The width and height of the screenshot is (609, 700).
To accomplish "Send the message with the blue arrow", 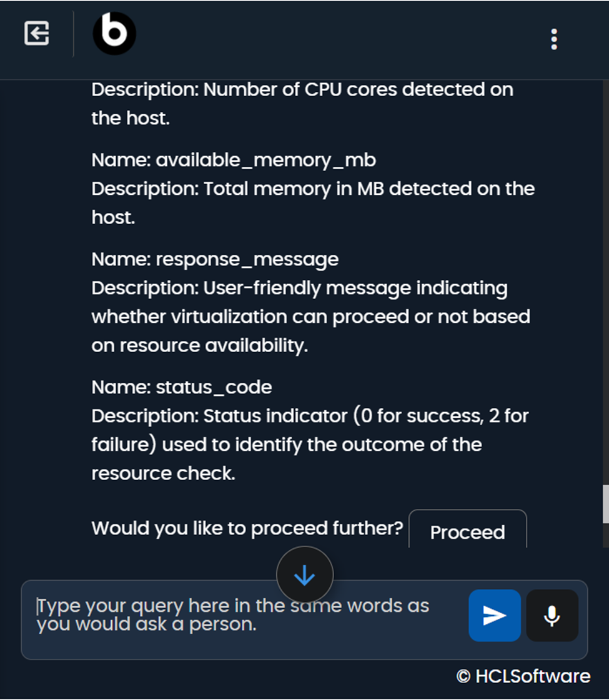I will [495, 616].
